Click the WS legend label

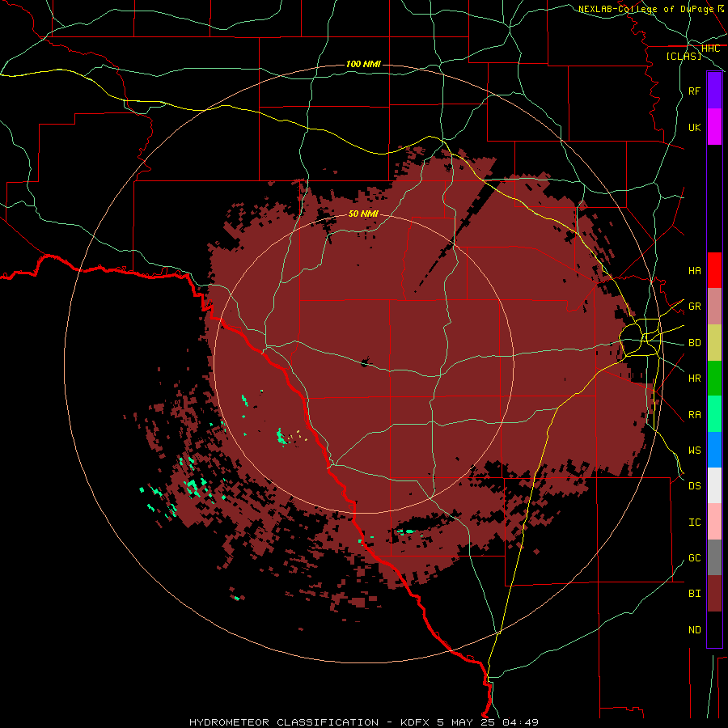[695, 450]
